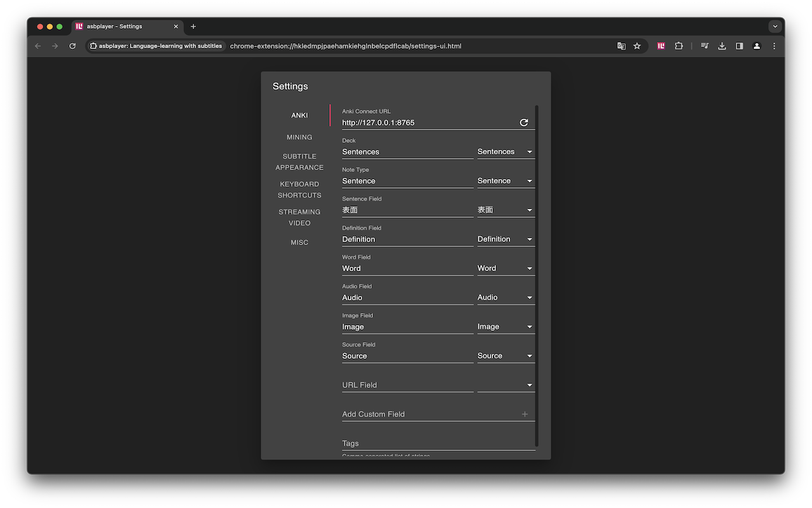Go forward with the browser forward arrow
Screen dimensions: 812x508
(55, 46)
